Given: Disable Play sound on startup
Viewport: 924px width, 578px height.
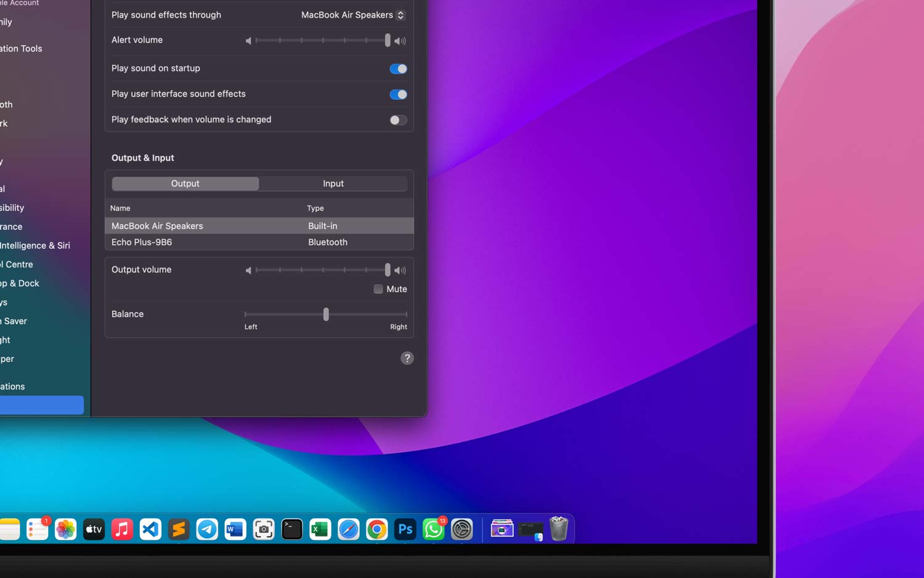Looking at the screenshot, I should (397, 68).
